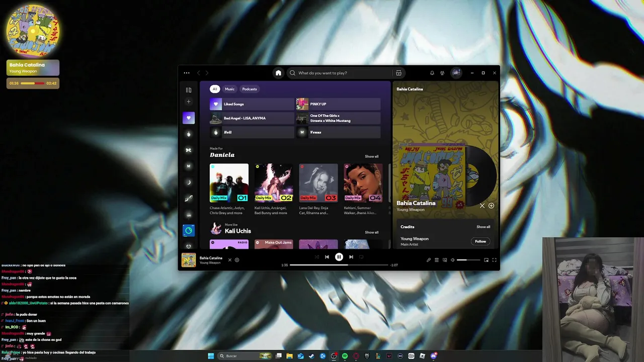The width and height of the screenshot is (644, 362).
Task: Close the Now Playing view with X icon
Action: 482,206
